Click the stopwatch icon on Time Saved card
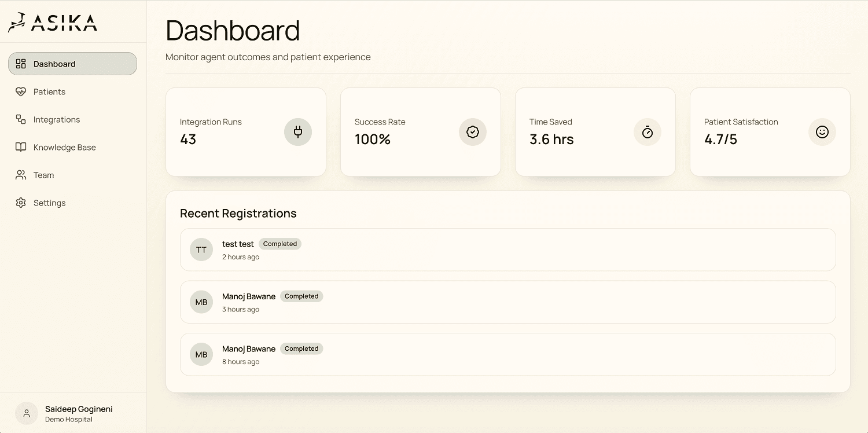The width and height of the screenshot is (868, 433). pyautogui.click(x=648, y=132)
